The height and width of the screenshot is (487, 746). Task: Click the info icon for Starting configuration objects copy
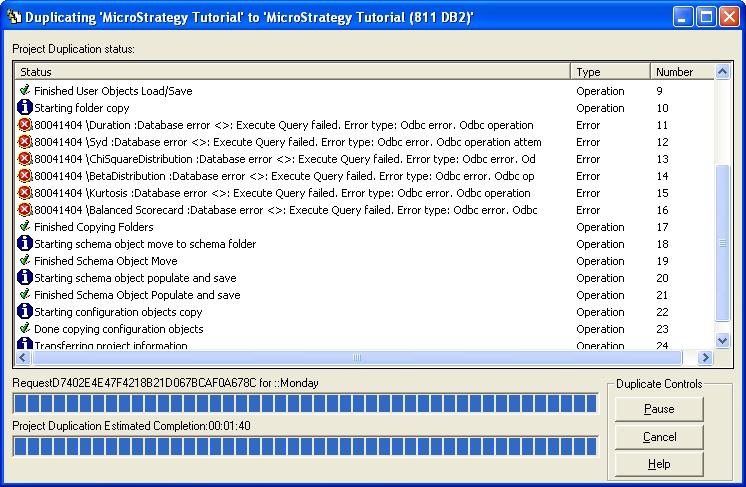click(x=25, y=311)
